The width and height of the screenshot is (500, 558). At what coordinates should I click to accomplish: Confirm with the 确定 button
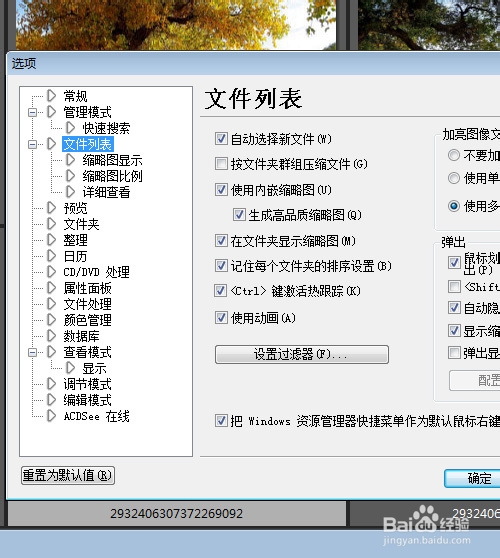tap(472, 478)
